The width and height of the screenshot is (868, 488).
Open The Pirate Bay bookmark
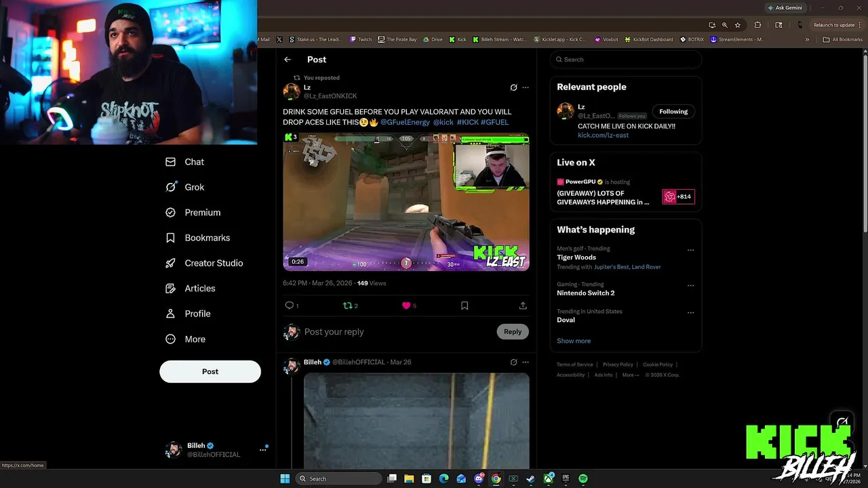point(397,39)
